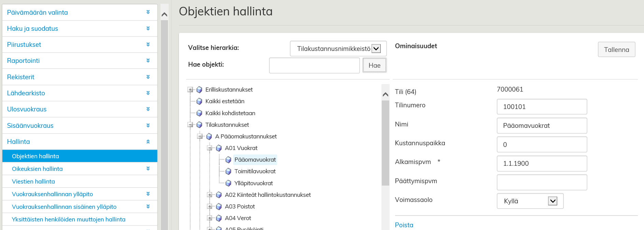This screenshot has width=644, height=230.
Task: Click the cube icon beside A Pääomakustannukset
Action: (209, 137)
